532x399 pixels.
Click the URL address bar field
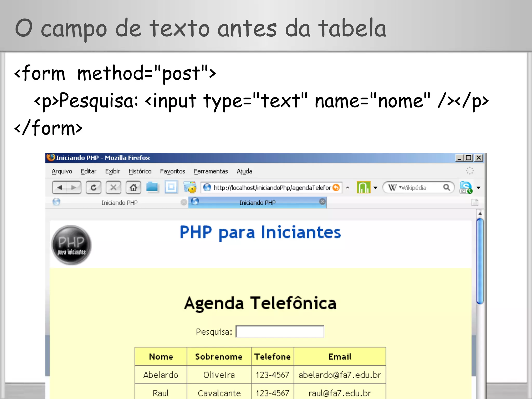[x=271, y=188]
